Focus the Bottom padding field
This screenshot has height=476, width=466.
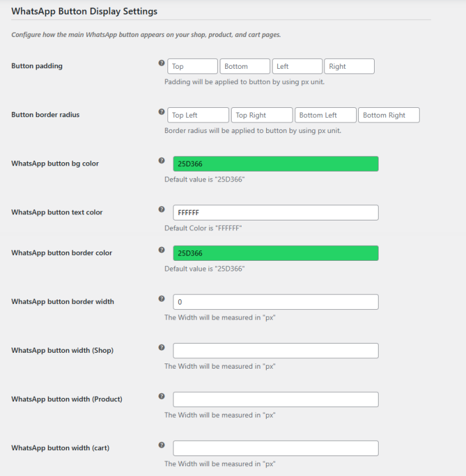(x=245, y=66)
